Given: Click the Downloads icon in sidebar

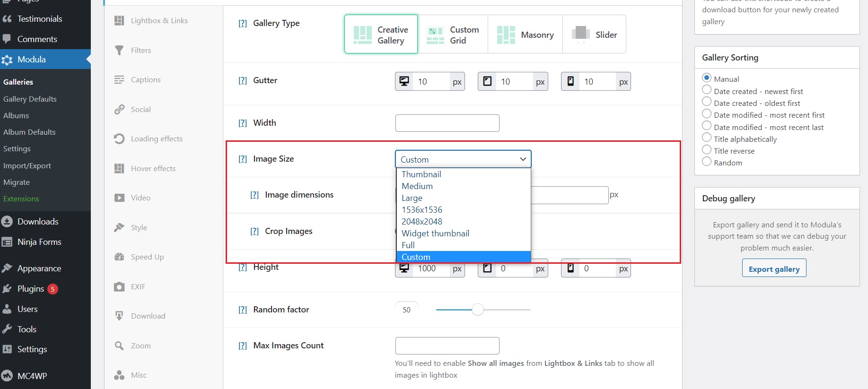Looking at the screenshot, I should [7, 222].
